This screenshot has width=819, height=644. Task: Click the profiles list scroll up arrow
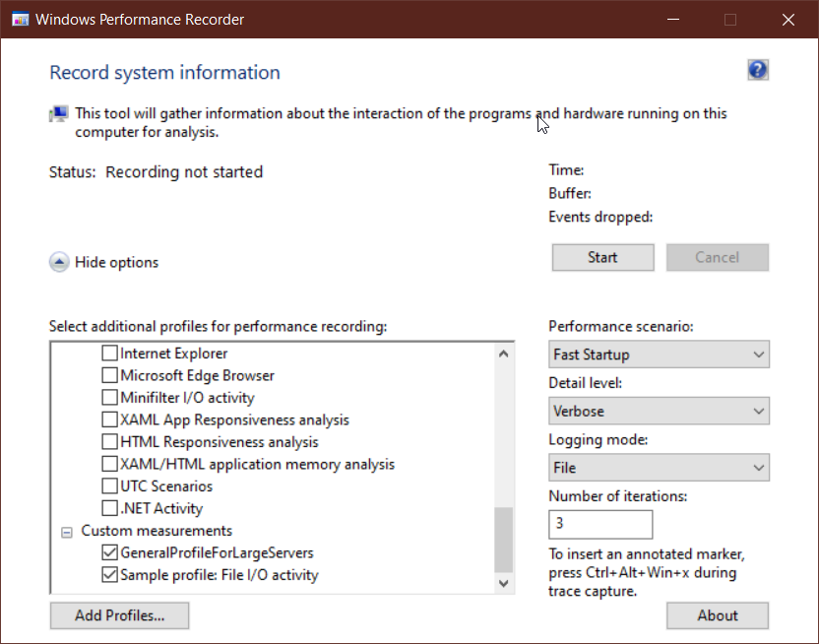(x=504, y=354)
